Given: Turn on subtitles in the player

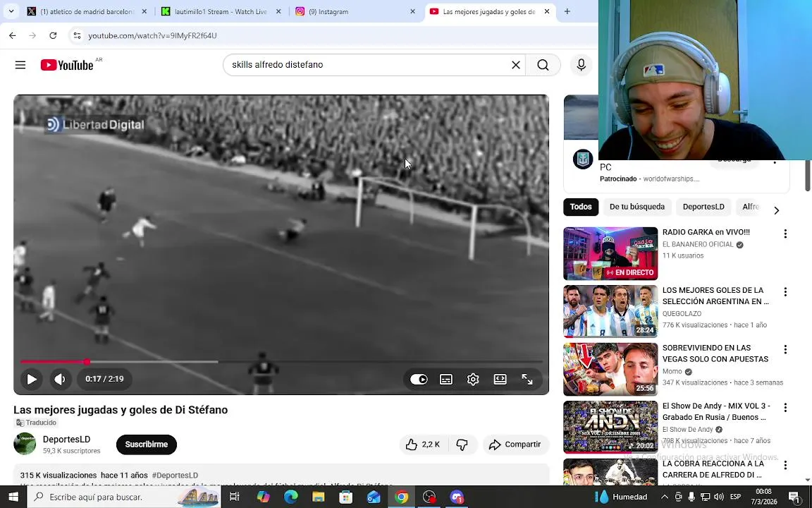Looking at the screenshot, I should click(446, 379).
